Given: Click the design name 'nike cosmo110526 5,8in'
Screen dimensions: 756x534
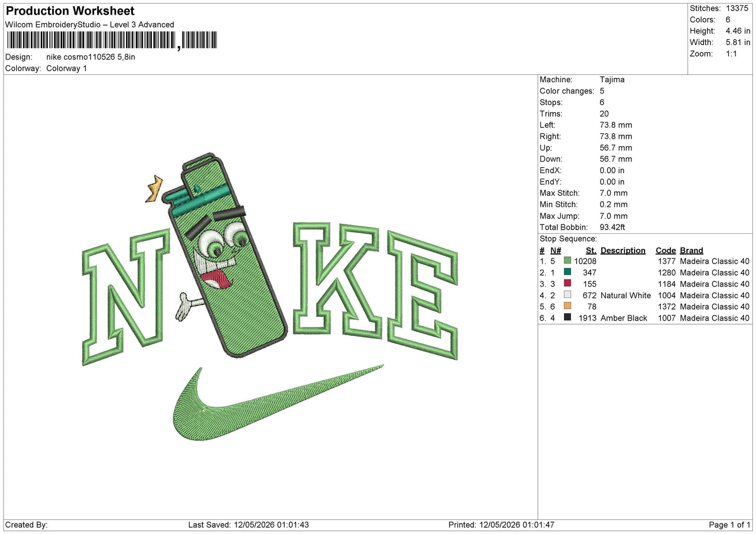Looking at the screenshot, I should (x=91, y=57).
